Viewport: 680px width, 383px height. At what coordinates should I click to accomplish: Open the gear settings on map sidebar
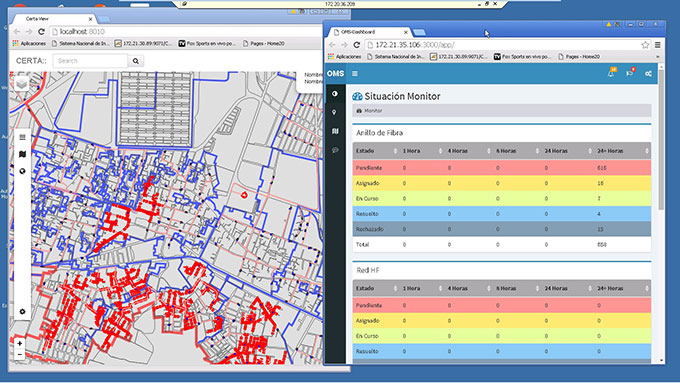point(23,311)
